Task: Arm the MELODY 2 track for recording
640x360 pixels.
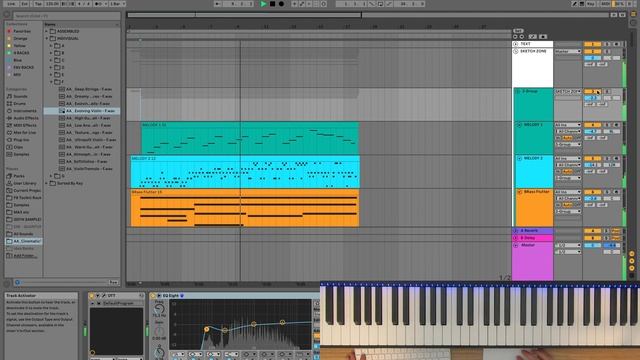Action: [616, 158]
